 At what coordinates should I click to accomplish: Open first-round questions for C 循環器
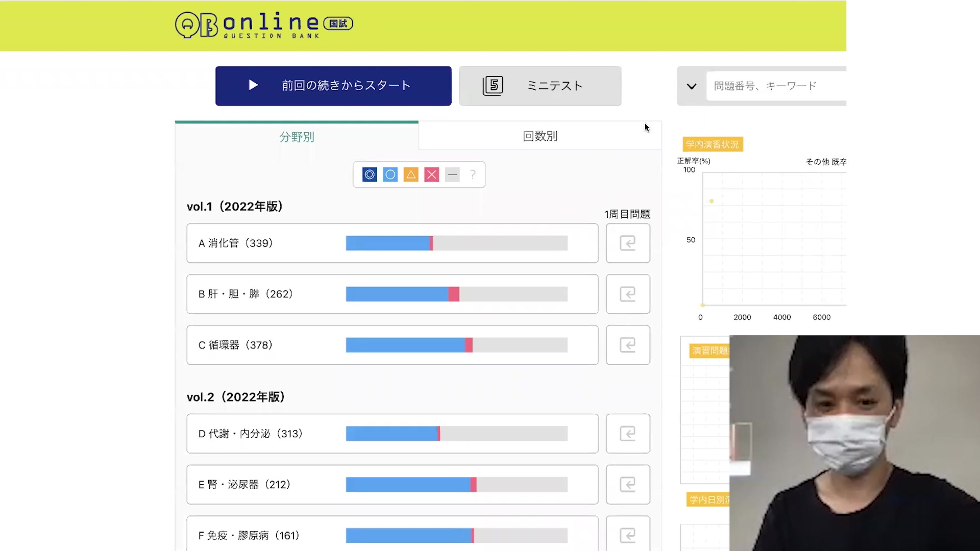pos(628,345)
